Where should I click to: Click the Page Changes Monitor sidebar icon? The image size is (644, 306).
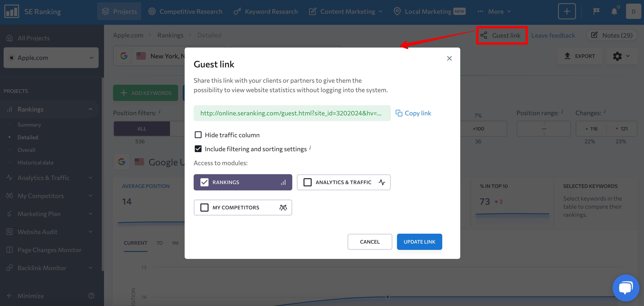[9, 250]
